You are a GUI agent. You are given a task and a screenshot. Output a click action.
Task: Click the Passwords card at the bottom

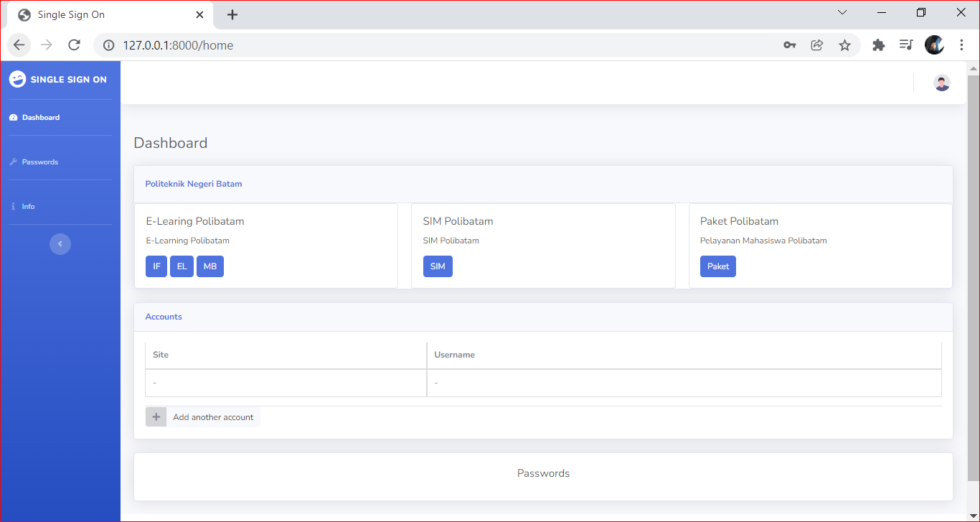(x=543, y=477)
